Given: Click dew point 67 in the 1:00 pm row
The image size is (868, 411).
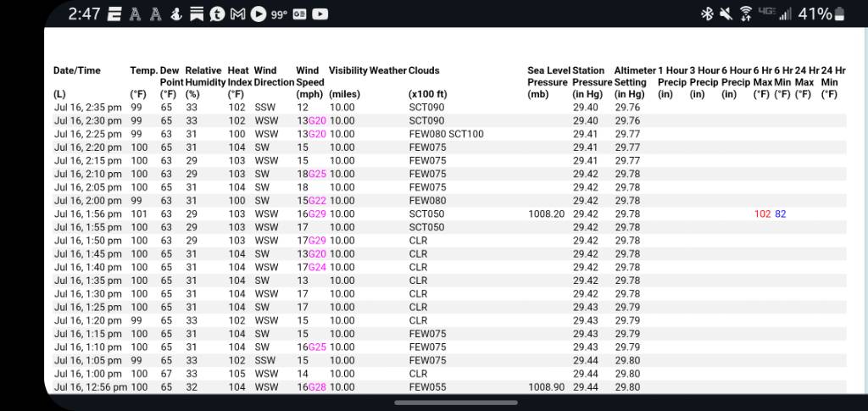Looking at the screenshot, I should coord(167,374).
